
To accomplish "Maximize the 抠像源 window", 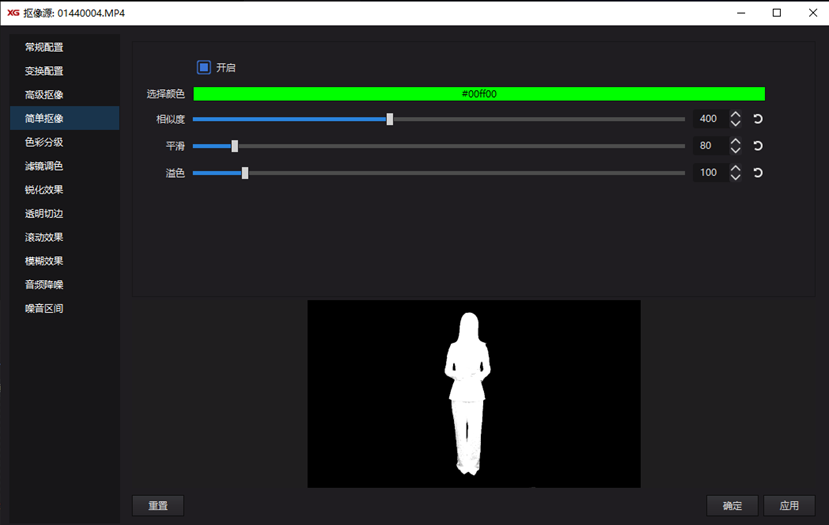I will (x=777, y=13).
